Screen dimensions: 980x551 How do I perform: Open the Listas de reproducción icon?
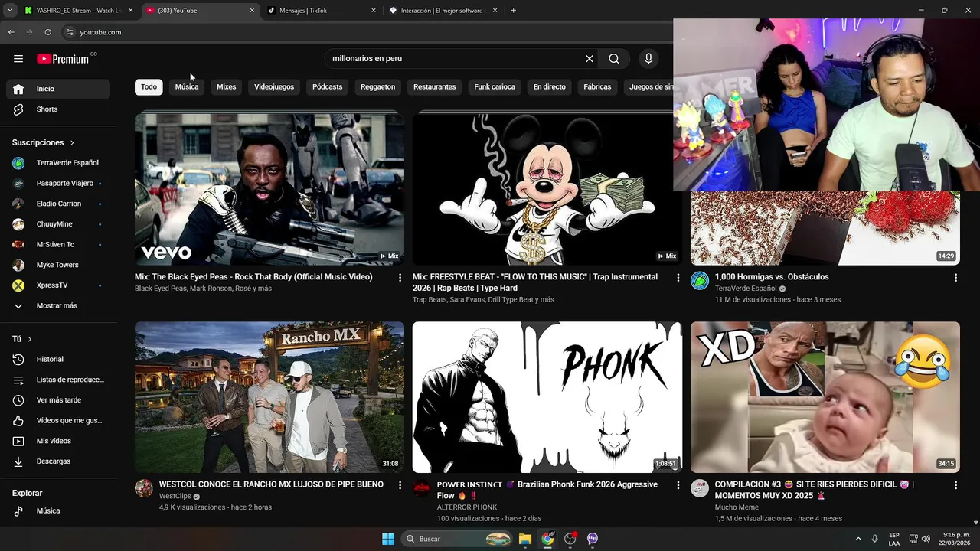pos(18,380)
